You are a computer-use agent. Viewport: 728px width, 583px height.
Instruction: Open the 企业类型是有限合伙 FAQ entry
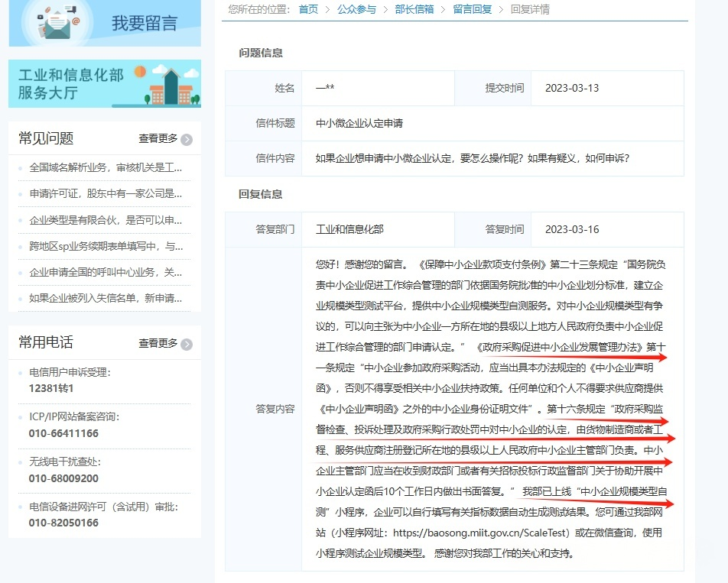[106, 220]
